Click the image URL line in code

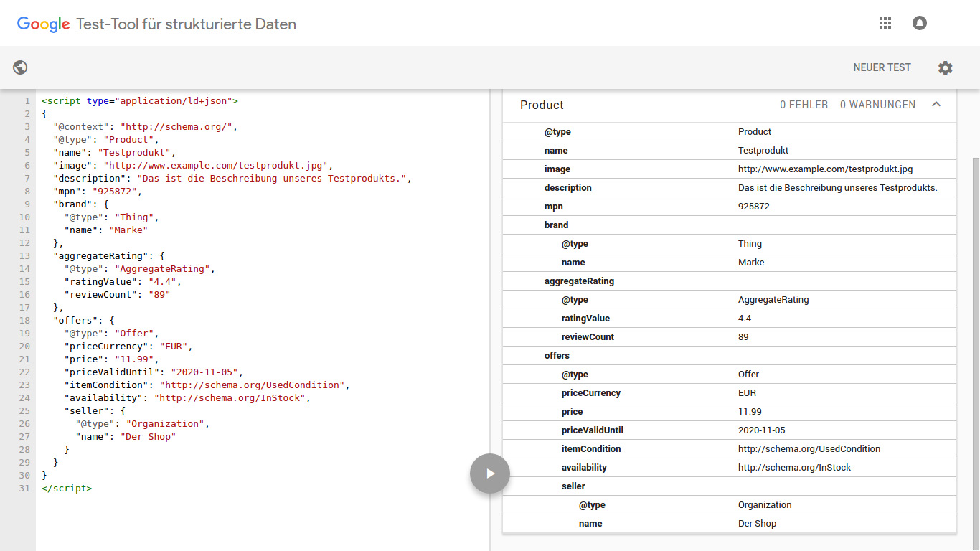click(193, 166)
